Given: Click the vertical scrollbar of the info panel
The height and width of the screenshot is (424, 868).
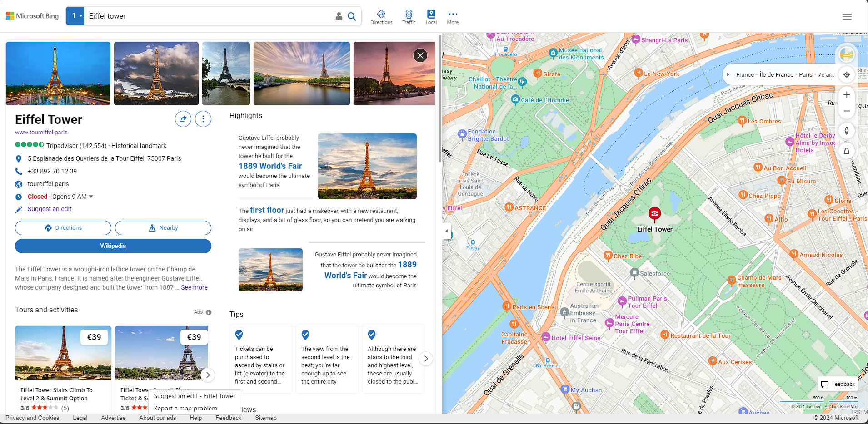Looking at the screenshot, I should 439,100.
